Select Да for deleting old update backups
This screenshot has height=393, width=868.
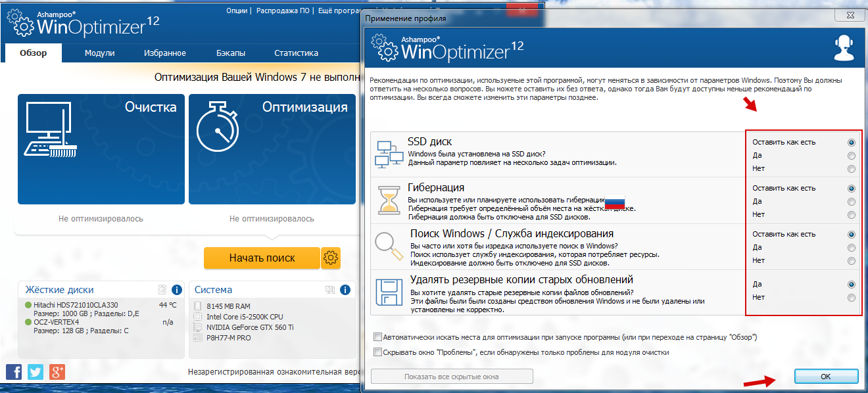tap(852, 285)
